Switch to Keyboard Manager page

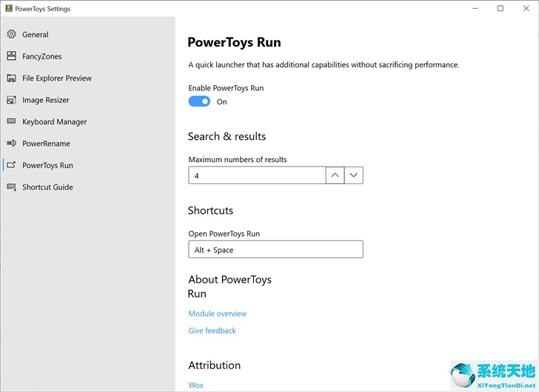(x=54, y=122)
